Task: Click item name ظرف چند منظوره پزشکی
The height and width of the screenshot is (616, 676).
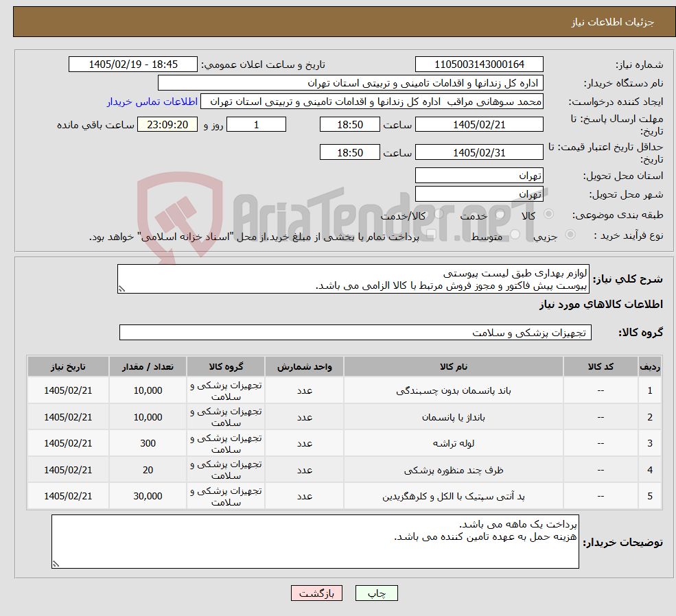Action: [454, 470]
